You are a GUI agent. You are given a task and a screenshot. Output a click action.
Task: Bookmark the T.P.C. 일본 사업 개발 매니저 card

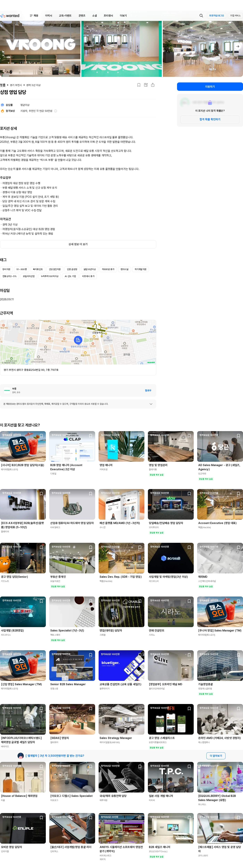coord(189,767)
